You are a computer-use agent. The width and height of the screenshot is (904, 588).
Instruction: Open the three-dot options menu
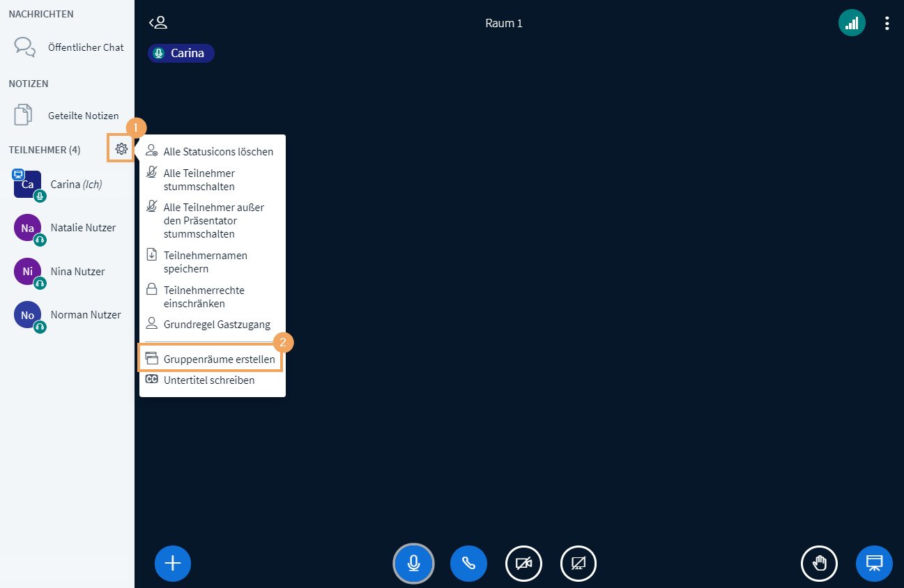887,23
